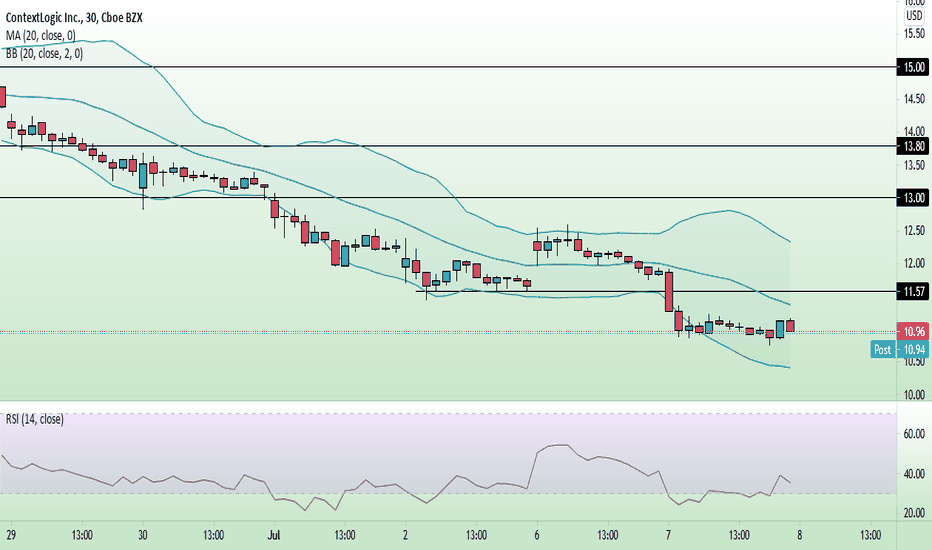Click the 13.00 horizontal line price label
The image size is (932, 550).
[912, 197]
